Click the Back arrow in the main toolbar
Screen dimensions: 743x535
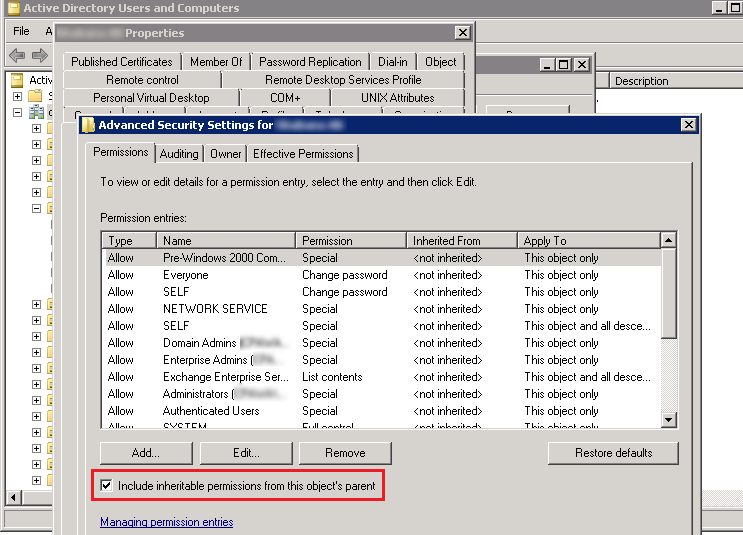click(17, 55)
